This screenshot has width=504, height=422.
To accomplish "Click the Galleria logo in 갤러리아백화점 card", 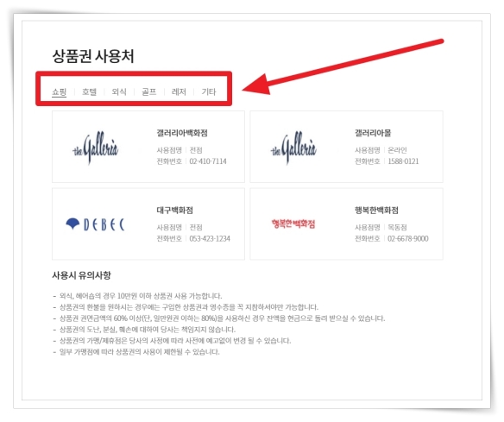I will point(96,148).
